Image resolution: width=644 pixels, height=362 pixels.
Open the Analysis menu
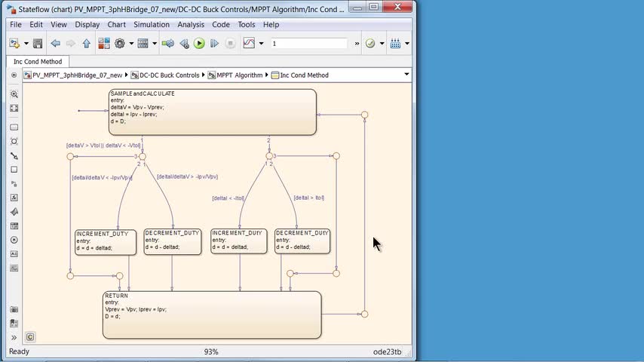[191, 25]
